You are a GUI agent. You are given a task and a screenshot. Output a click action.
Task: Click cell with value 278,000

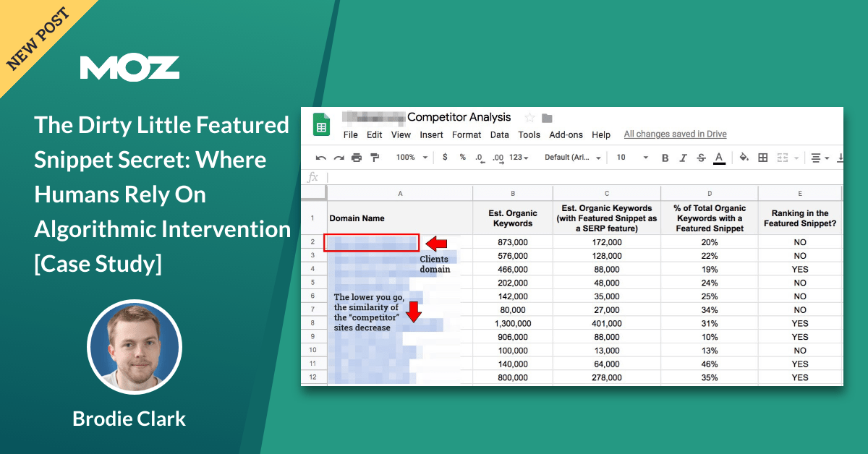point(607,377)
